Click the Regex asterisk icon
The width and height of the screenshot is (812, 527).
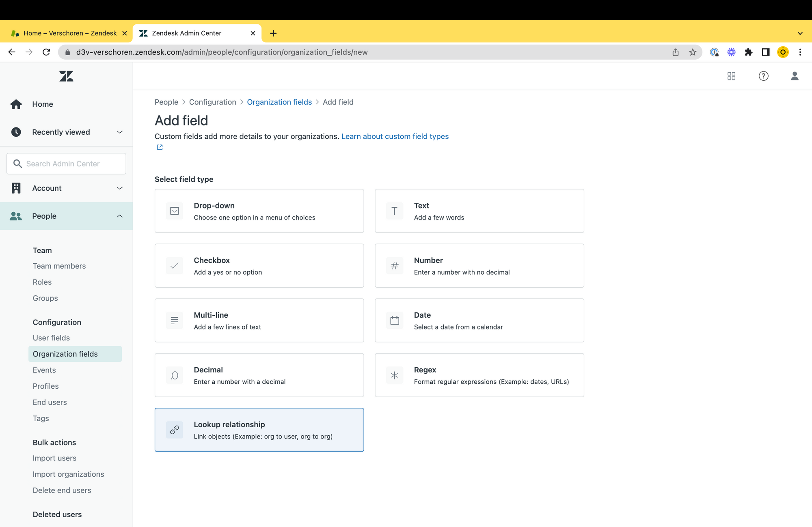pos(394,375)
